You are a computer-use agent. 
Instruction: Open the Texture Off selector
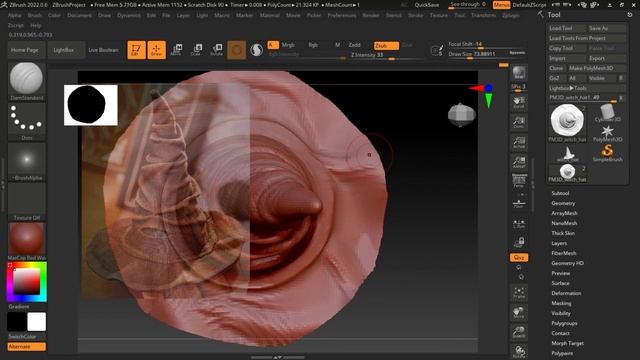coord(27,201)
